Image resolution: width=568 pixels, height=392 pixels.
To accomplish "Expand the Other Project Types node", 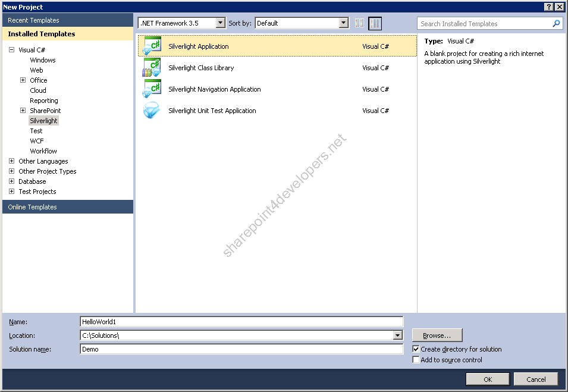I will 11,171.
